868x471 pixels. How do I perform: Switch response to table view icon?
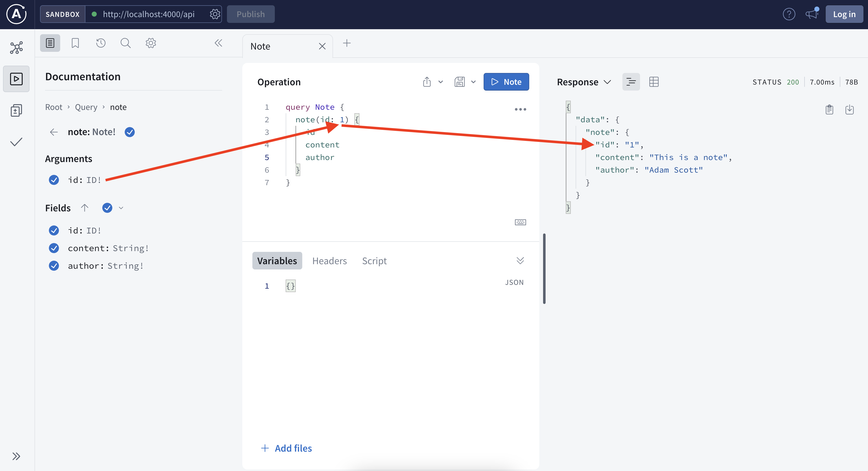654,82
